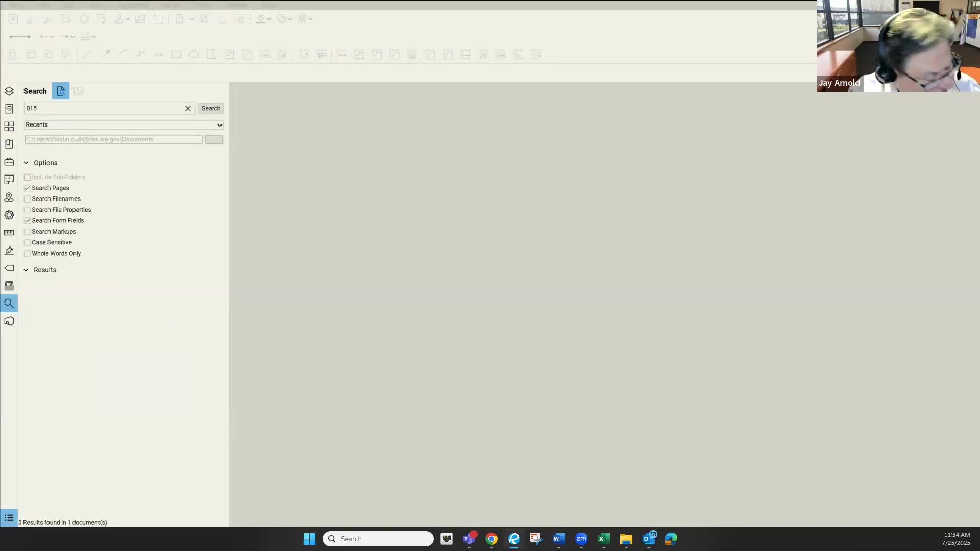Open the Tool Chest panel
This screenshot has width=980, height=551.
[9, 162]
